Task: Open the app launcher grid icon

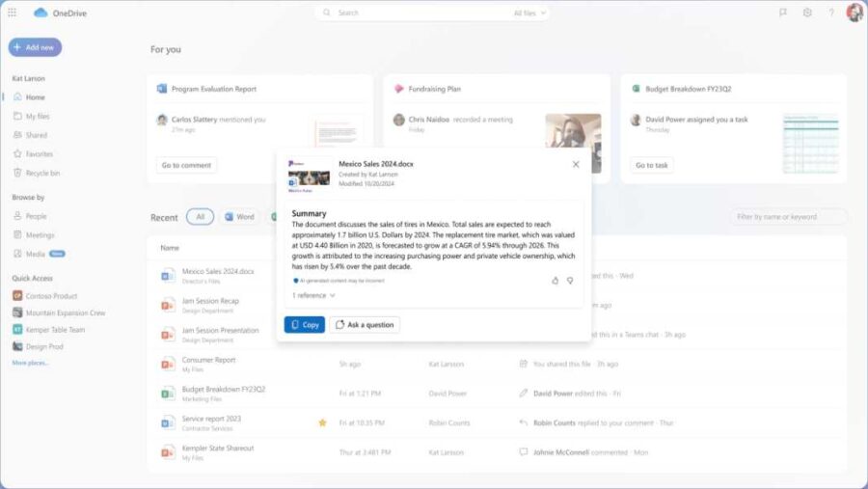Action: click(x=12, y=13)
